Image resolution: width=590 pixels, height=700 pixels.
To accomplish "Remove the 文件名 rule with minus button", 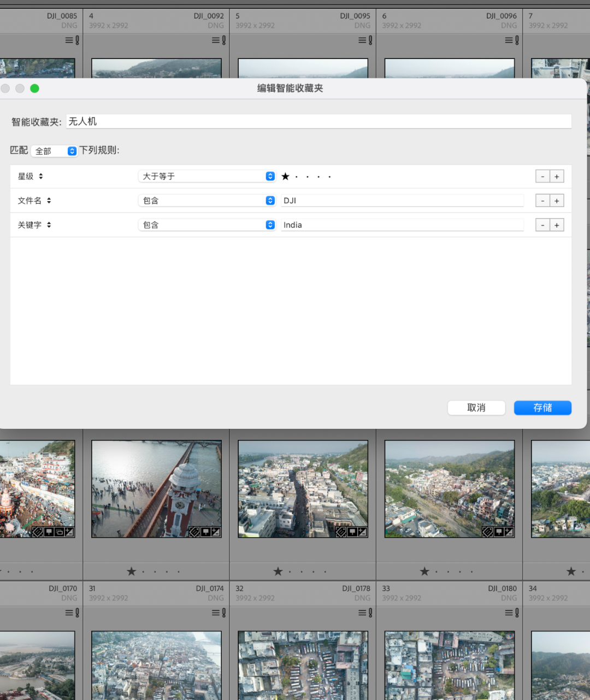I will tap(542, 201).
